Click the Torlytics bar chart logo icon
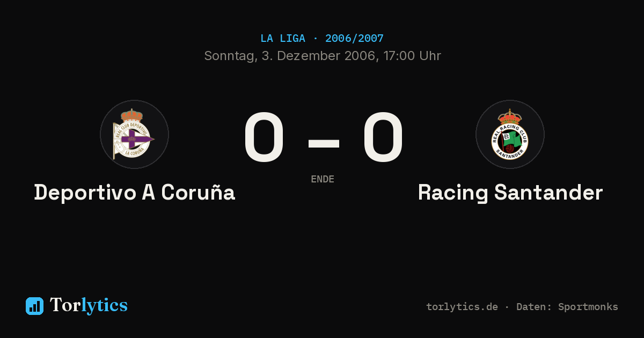This screenshot has width=644, height=338. pos(34,306)
